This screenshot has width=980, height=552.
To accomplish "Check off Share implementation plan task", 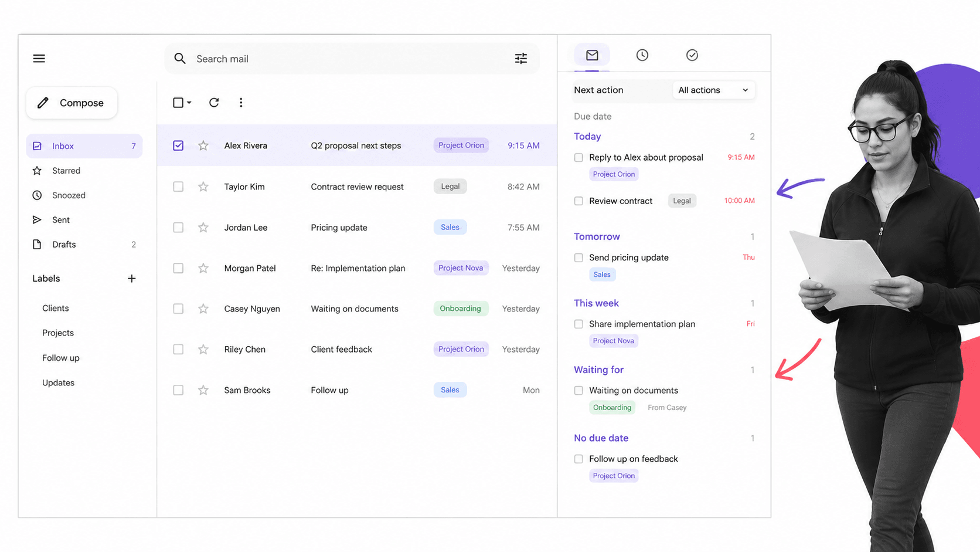I will (579, 324).
